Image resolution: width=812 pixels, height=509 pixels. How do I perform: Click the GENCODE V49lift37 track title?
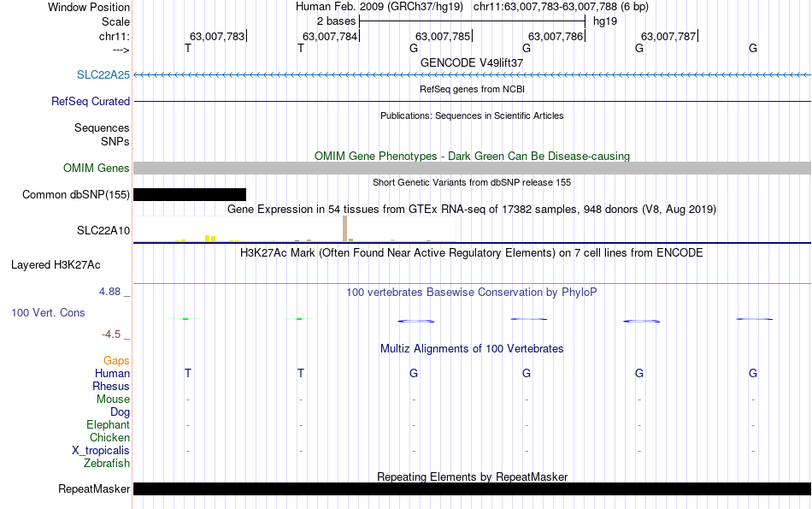pos(472,62)
